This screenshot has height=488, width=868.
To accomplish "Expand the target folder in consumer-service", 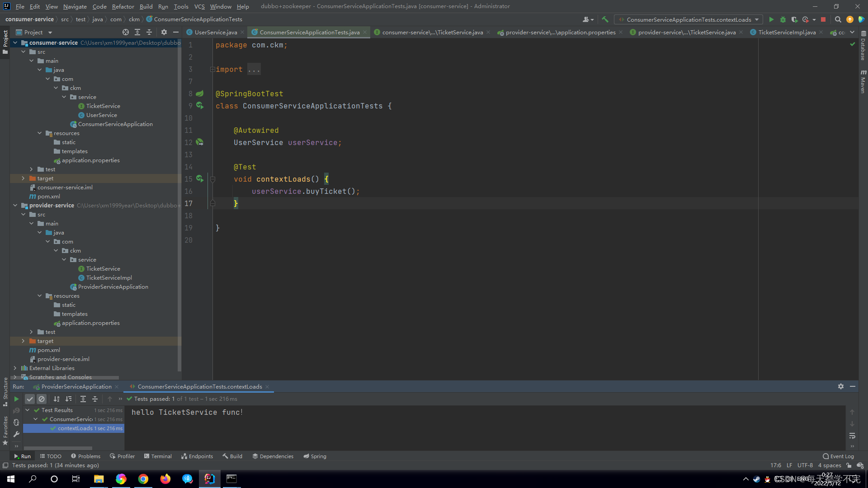I will click(x=23, y=178).
